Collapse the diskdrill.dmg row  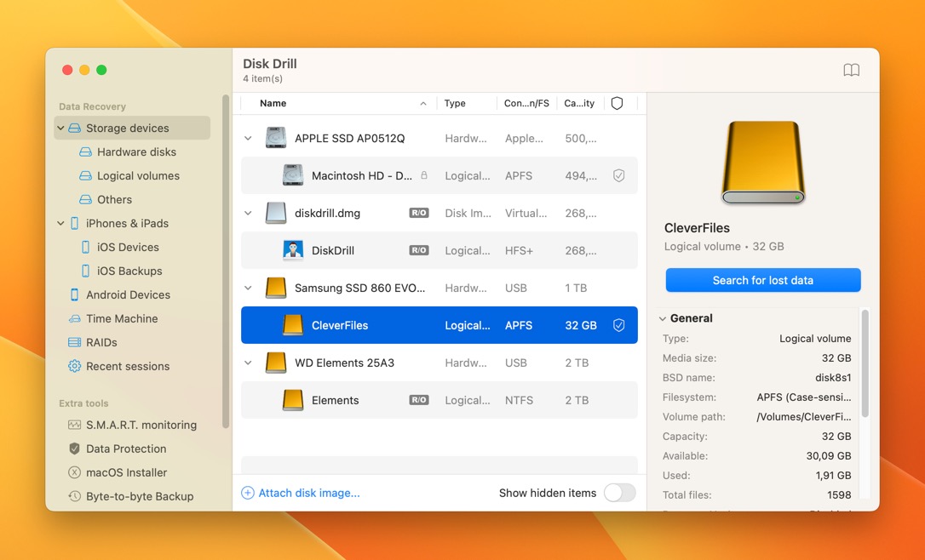point(248,213)
